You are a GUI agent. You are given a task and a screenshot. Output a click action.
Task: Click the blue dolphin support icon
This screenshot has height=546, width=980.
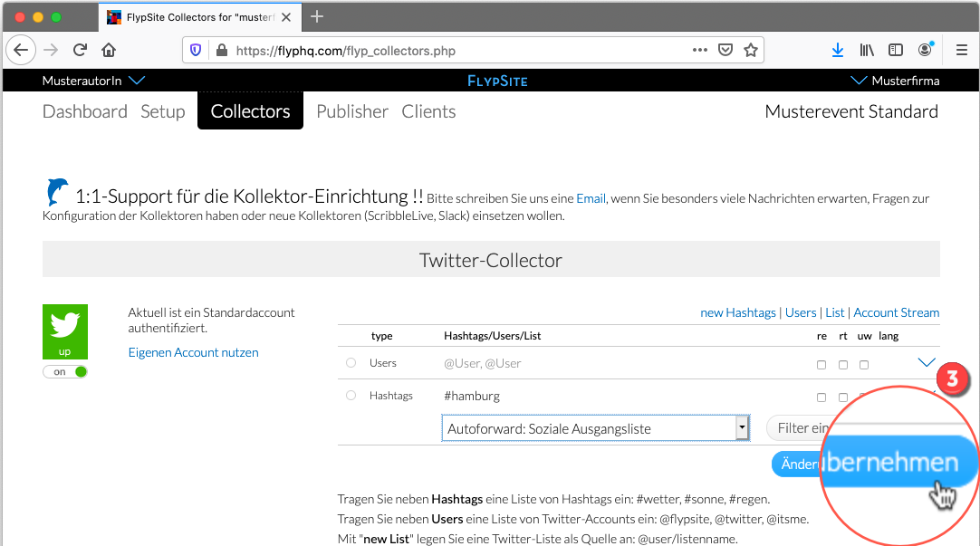click(x=57, y=192)
